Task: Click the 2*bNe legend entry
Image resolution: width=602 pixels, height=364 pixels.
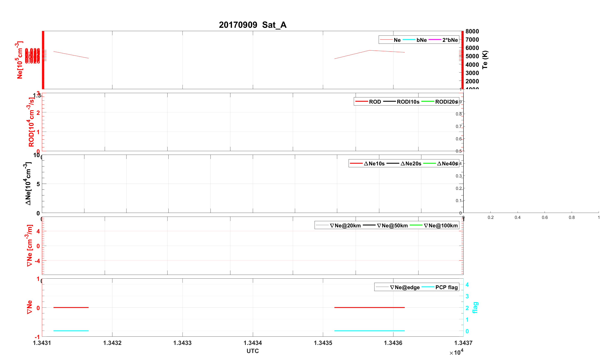Action: [450, 40]
